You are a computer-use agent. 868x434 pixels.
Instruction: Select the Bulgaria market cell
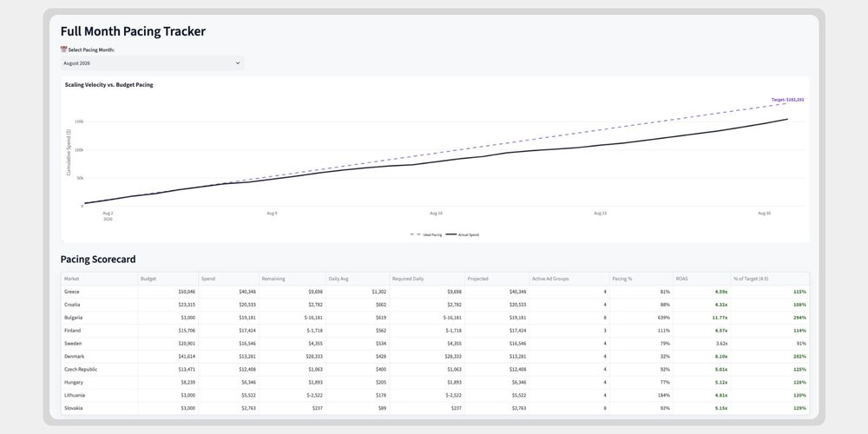(x=99, y=318)
